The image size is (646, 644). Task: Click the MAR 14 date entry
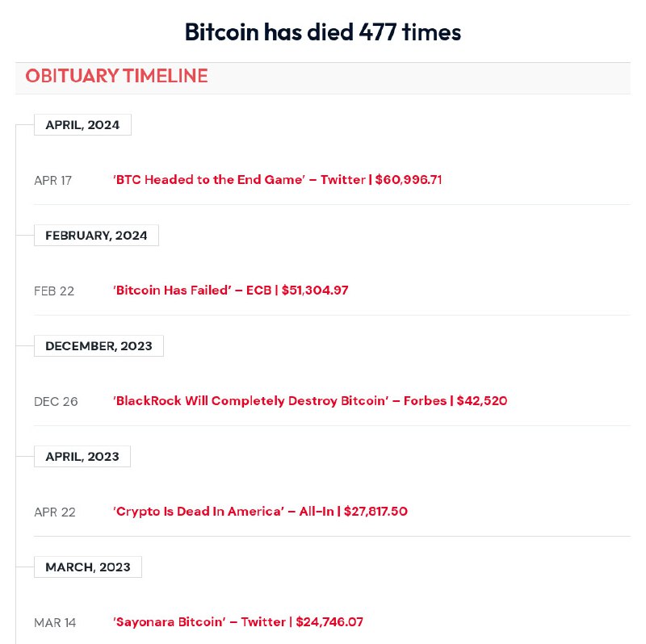(55, 623)
